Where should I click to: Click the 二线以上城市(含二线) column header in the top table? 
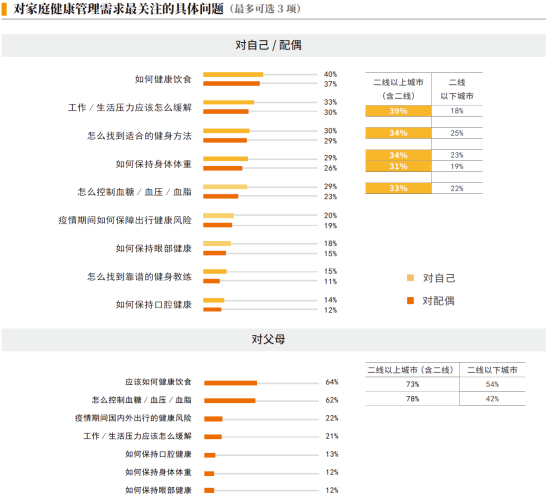tap(398, 89)
